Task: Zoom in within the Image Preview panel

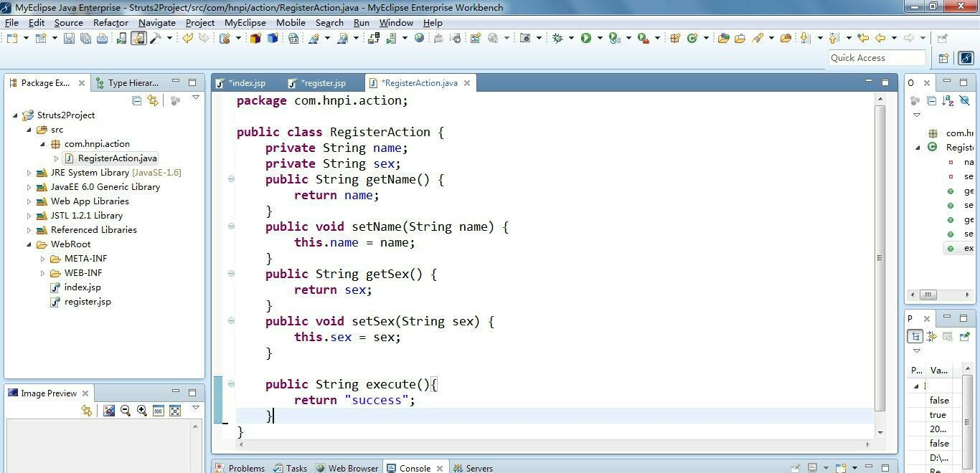Action: 142,411
